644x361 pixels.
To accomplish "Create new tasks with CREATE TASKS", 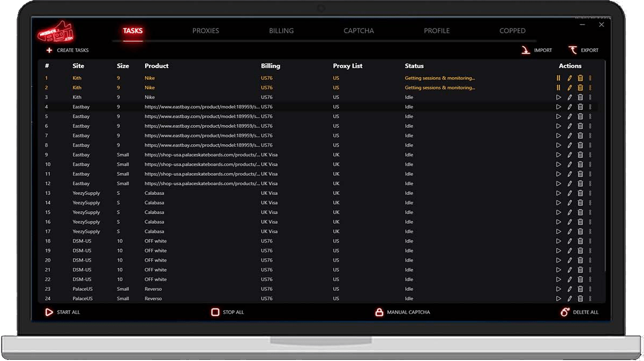I will coord(66,50).
